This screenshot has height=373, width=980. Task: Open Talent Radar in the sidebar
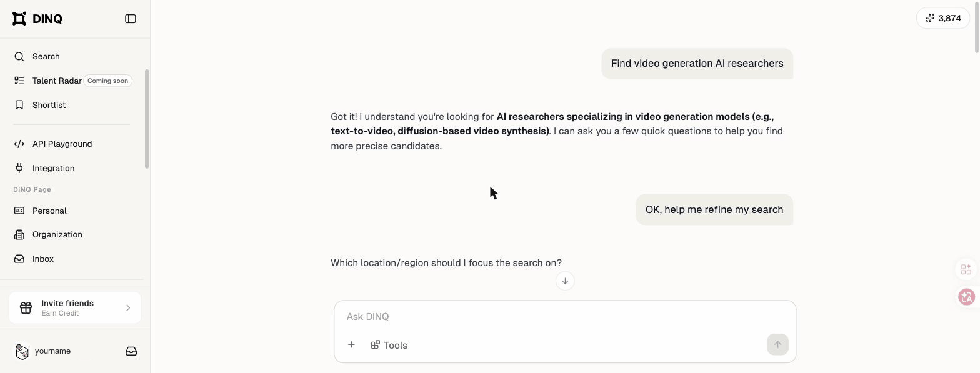57,81
